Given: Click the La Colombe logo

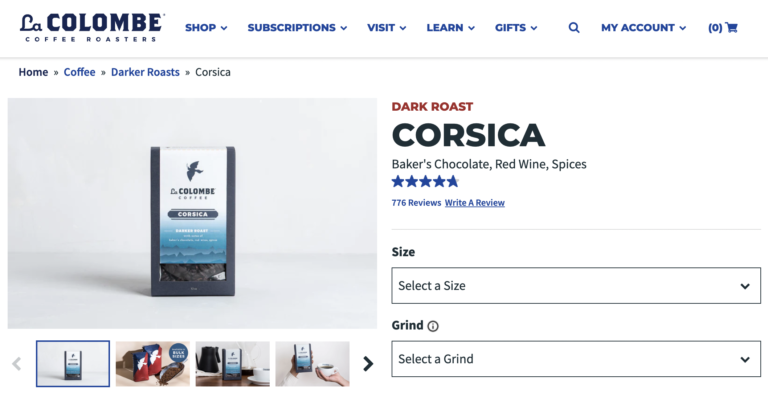Looking at the screenshot, I should tap(92, 27).
